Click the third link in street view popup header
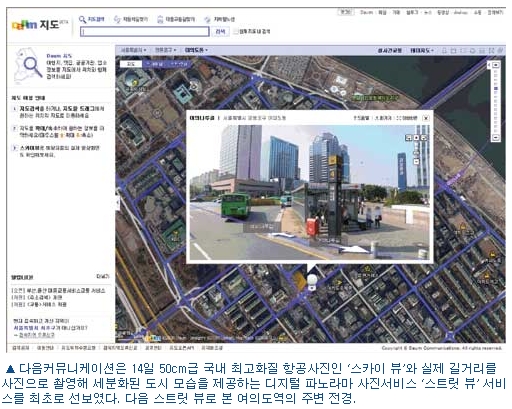Viewport: 512px width, 409px height. point(407,118)
